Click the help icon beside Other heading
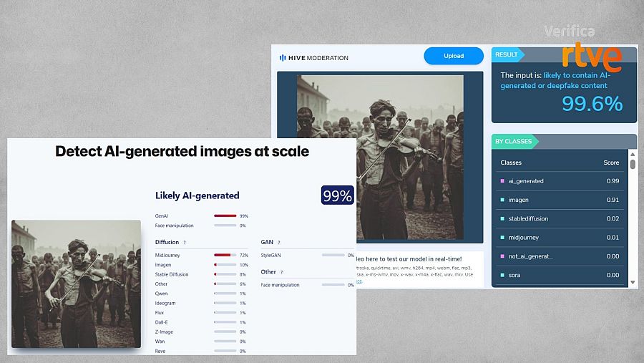The height and width of the screenshot is (363, 644). tap(280, 272)
